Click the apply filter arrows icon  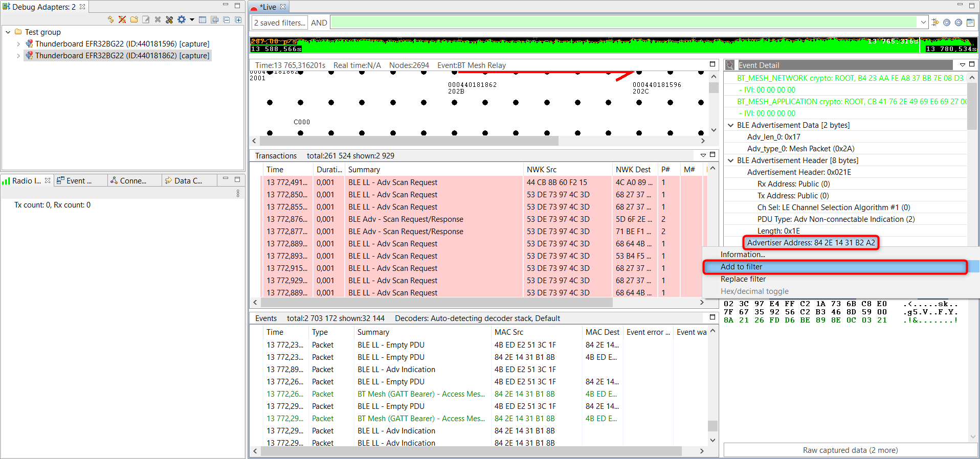pyautogui.click(x=936, y=22)
